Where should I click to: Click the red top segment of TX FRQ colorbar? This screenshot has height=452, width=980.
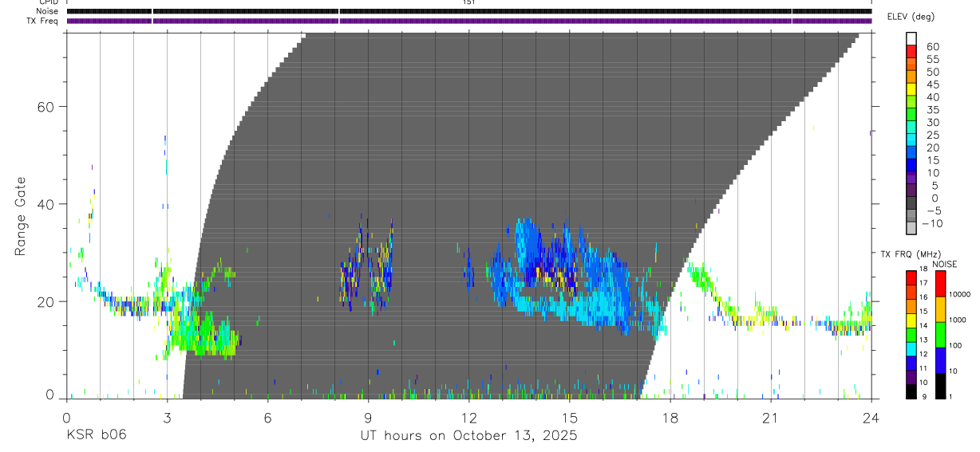click(x=911, y=277)
